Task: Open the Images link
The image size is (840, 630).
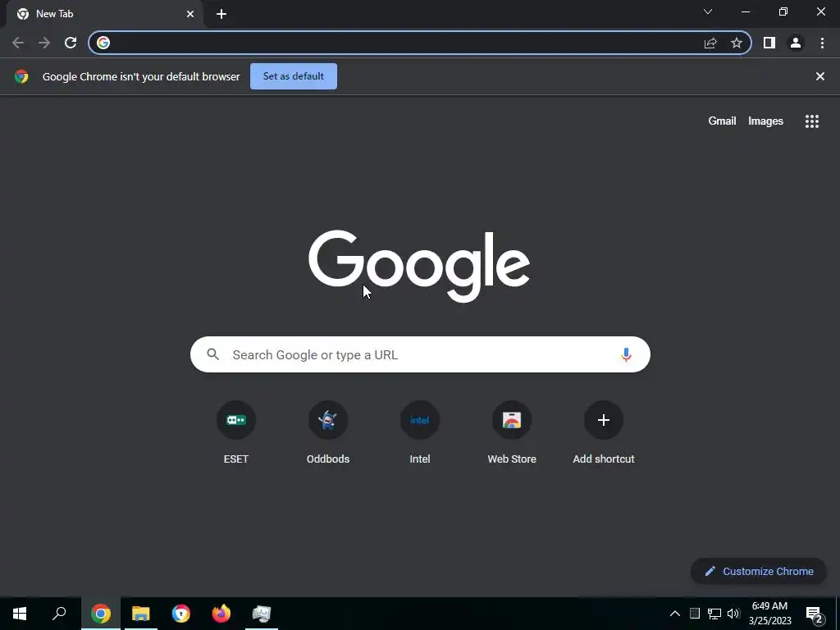Action: [x=765, y=121]
